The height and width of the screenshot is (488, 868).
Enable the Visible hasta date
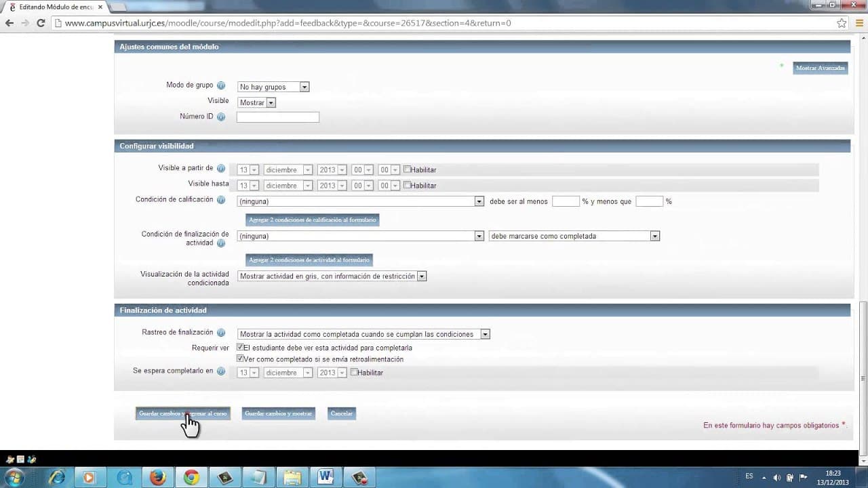pos(407,185)
